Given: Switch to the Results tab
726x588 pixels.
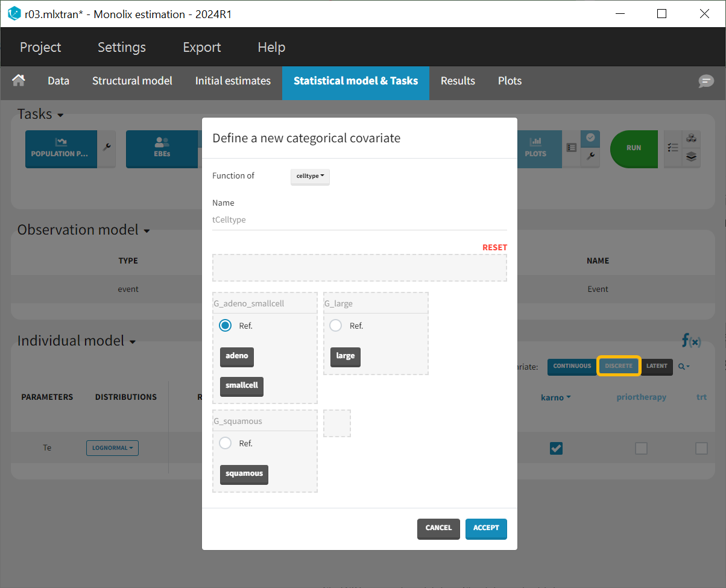Looking at the screenshot, I should tap(458, 81).
